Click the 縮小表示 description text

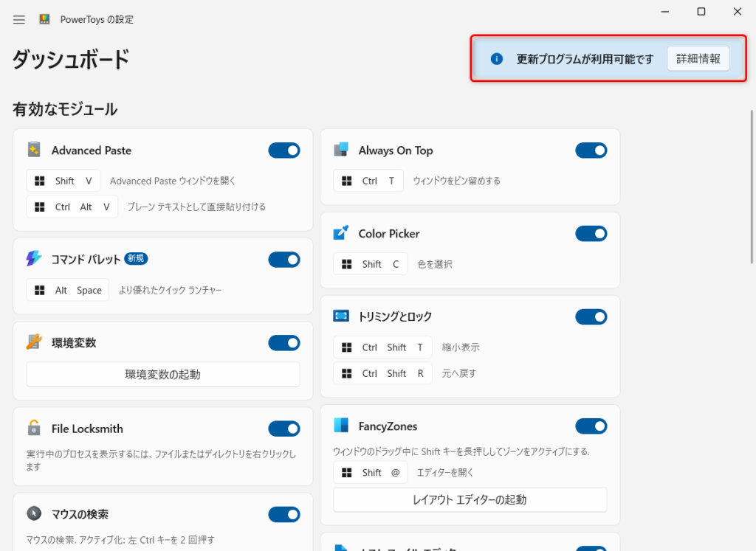click(x=461, y=347)
